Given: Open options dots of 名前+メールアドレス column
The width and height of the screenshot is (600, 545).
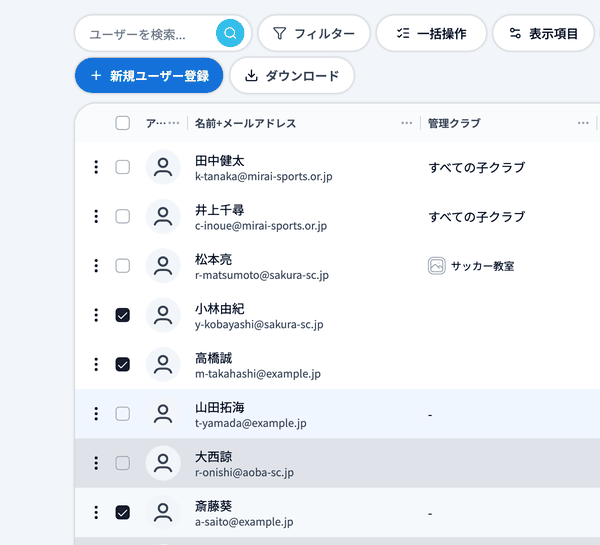Looking at the screenshot, I should [407, 123].
